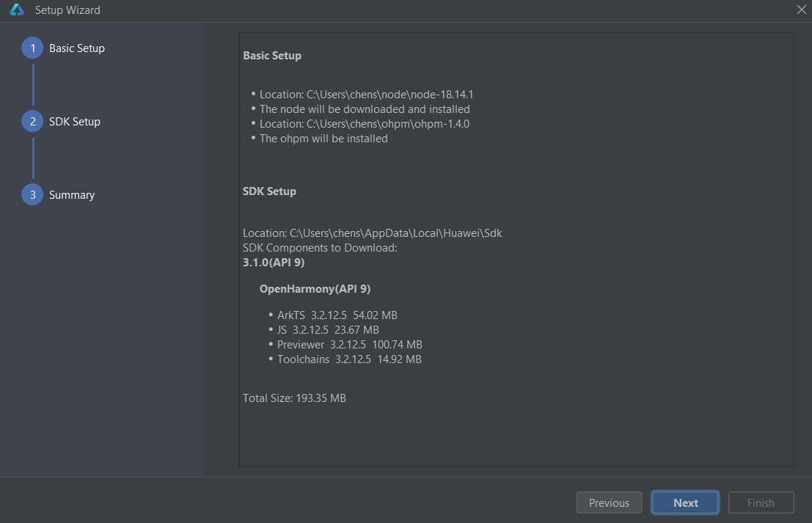Click 'The node will be downloaded and installed'
812x523 pixels.
point(365,109)
